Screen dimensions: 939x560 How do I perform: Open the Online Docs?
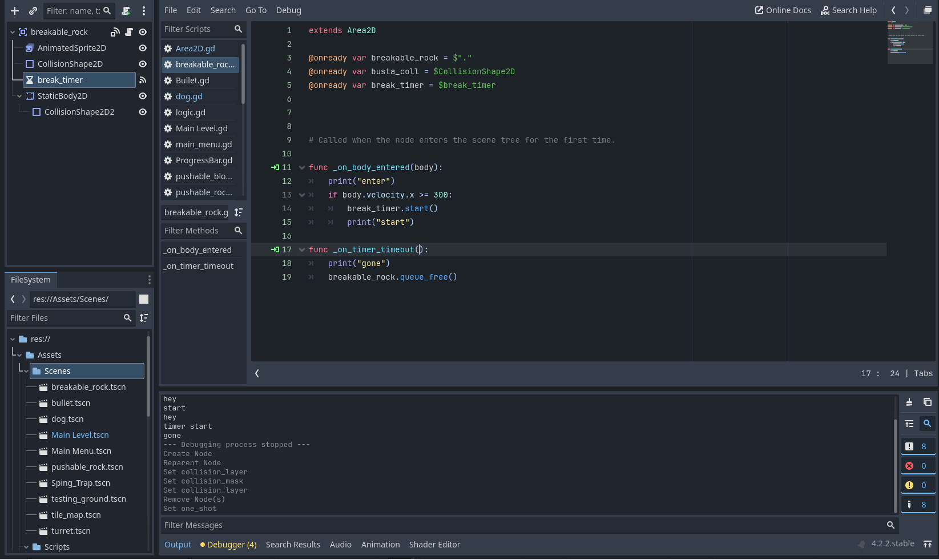[x=783, y=10]
